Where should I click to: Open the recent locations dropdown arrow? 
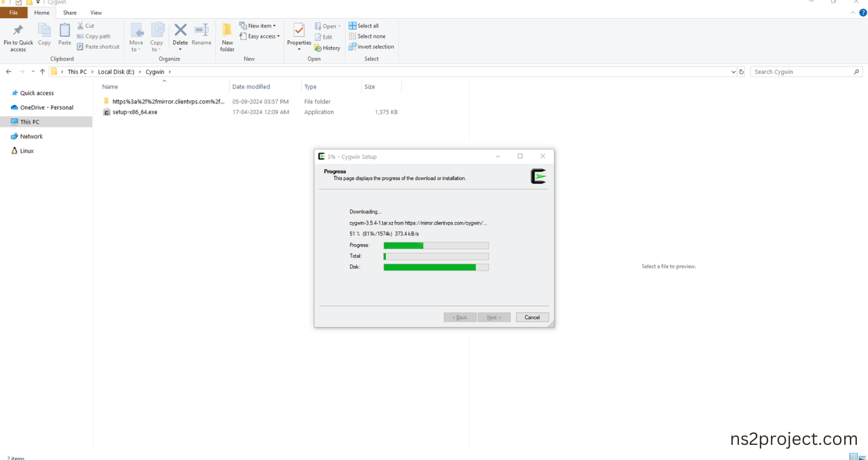coord(33,72)
